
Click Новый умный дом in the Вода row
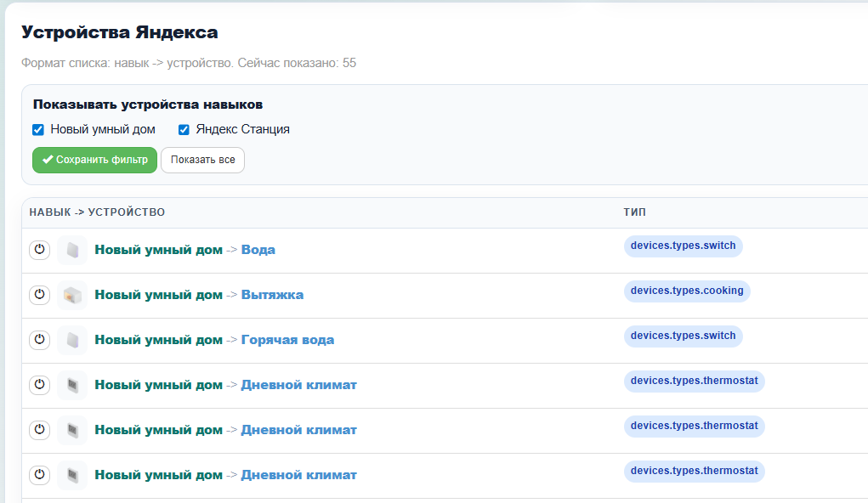tap(158, 250)
